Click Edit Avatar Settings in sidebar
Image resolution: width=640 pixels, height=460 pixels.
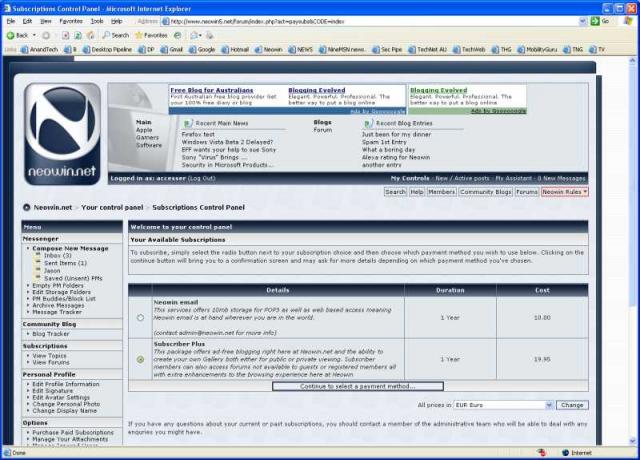click(65, 397)
